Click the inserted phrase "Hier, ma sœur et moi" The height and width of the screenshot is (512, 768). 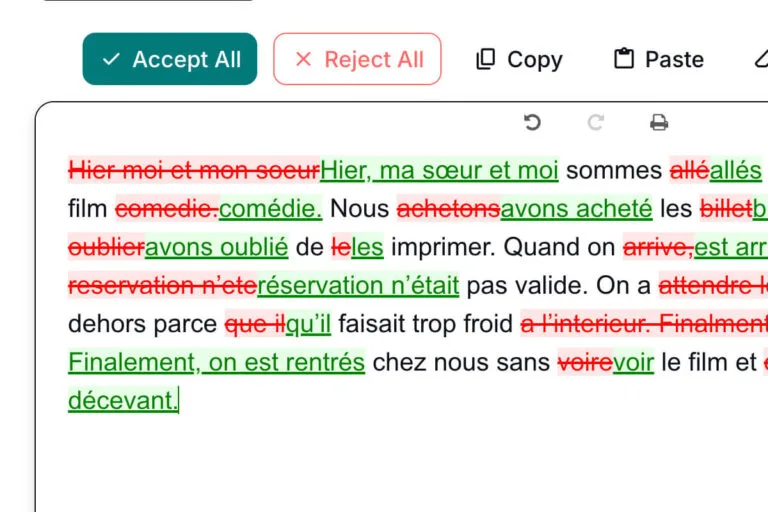pos(439,171)
